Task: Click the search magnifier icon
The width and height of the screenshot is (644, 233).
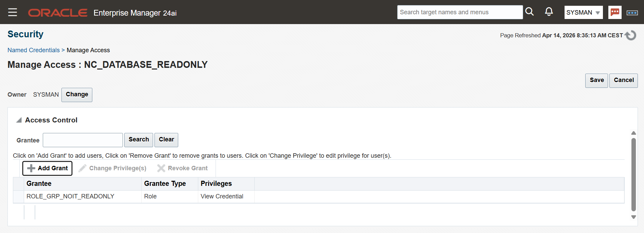Action: click(529, 12)
